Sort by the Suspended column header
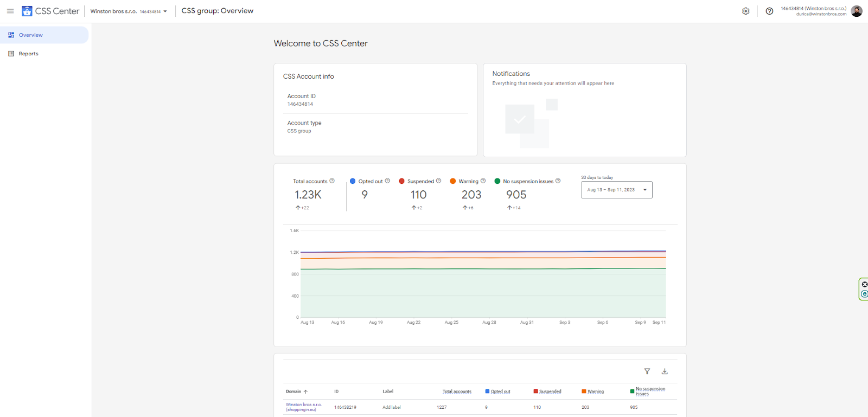The height and width of the screenshot is (417, 868). 550,392
